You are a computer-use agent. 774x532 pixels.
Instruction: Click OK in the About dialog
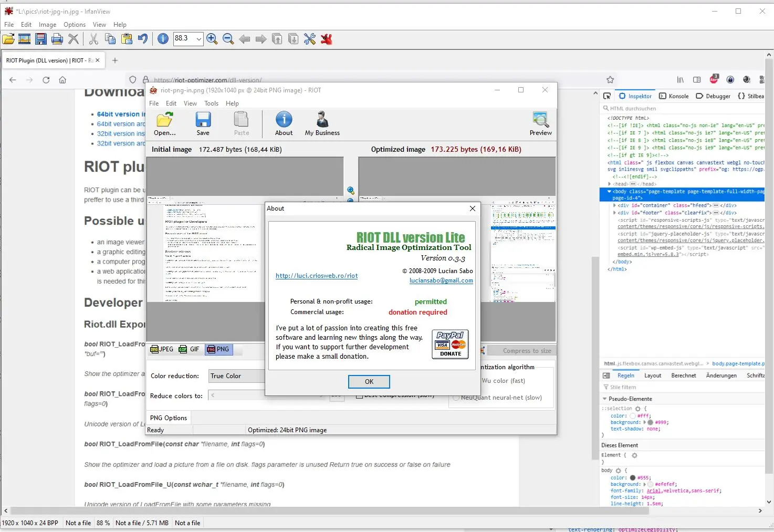369,382
